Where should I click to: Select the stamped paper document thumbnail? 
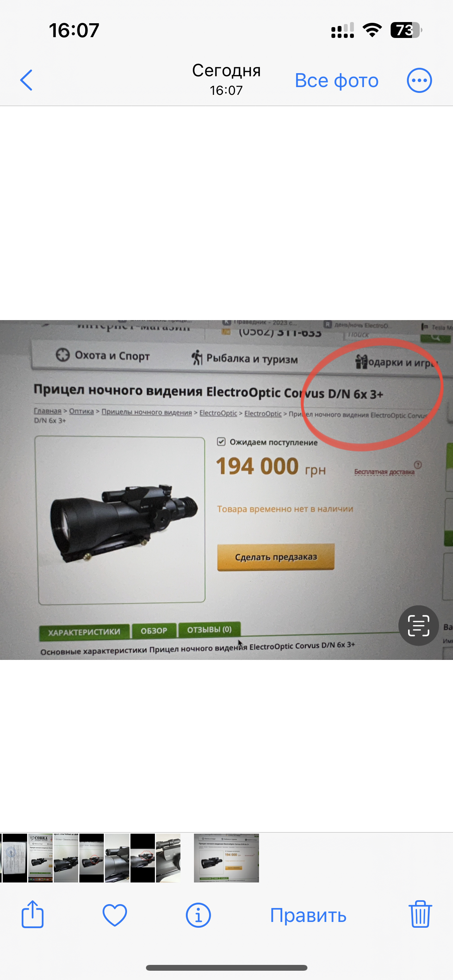point(14,858)
